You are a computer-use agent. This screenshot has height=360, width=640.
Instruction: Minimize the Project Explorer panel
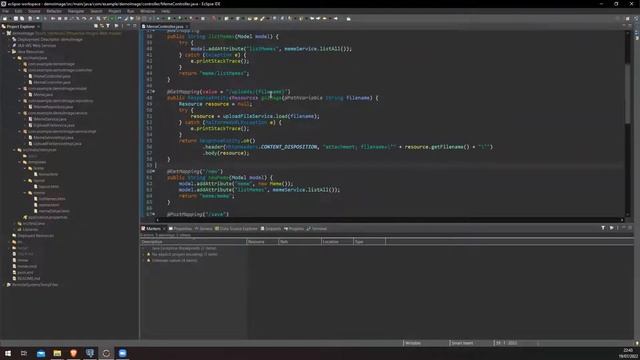pos(129,26)
